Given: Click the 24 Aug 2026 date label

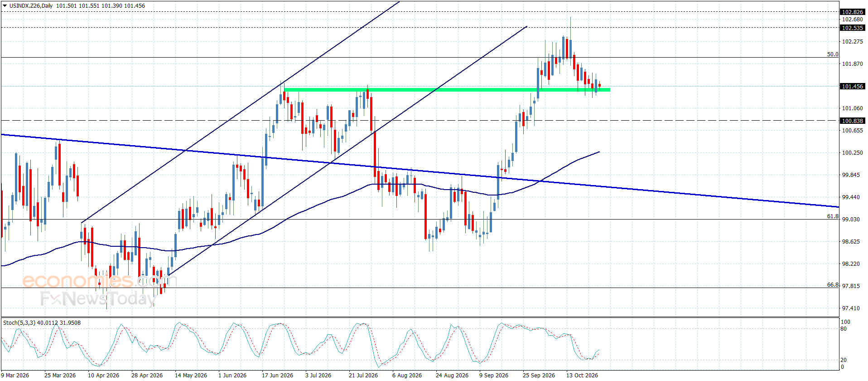Looking at the screenshot, I should pyautogui.click(x=452, y=375).
